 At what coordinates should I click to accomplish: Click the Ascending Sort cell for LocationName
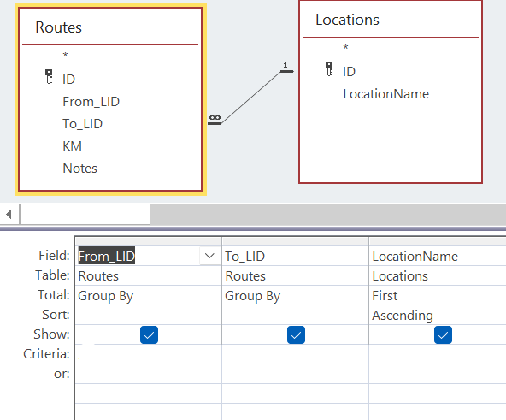(x=438, y=316)
